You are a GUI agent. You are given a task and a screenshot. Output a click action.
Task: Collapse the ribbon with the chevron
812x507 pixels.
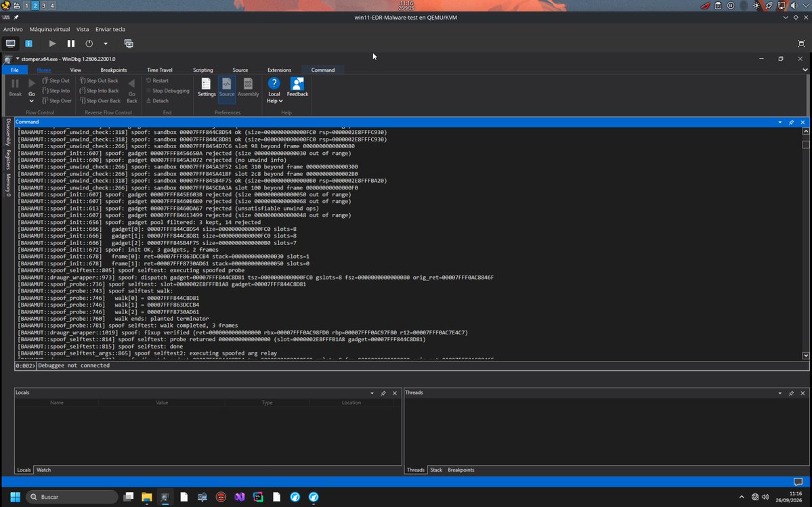coord(805,70)
